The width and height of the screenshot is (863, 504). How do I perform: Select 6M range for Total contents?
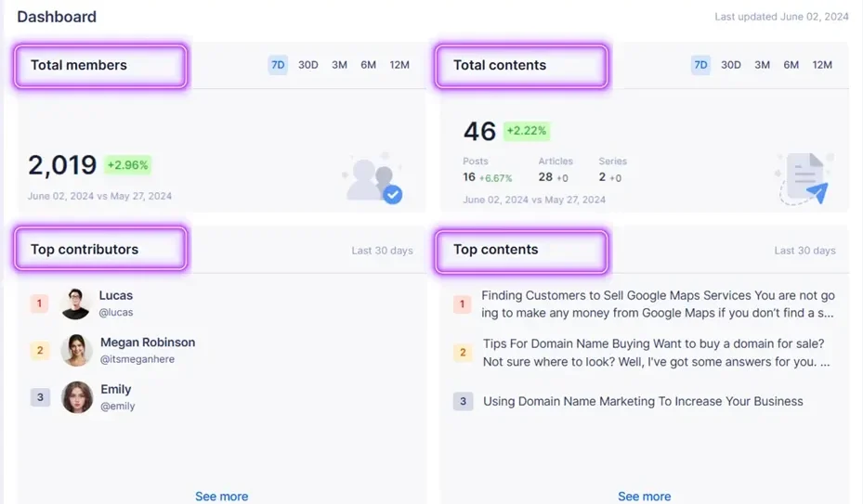pos(791,65)
